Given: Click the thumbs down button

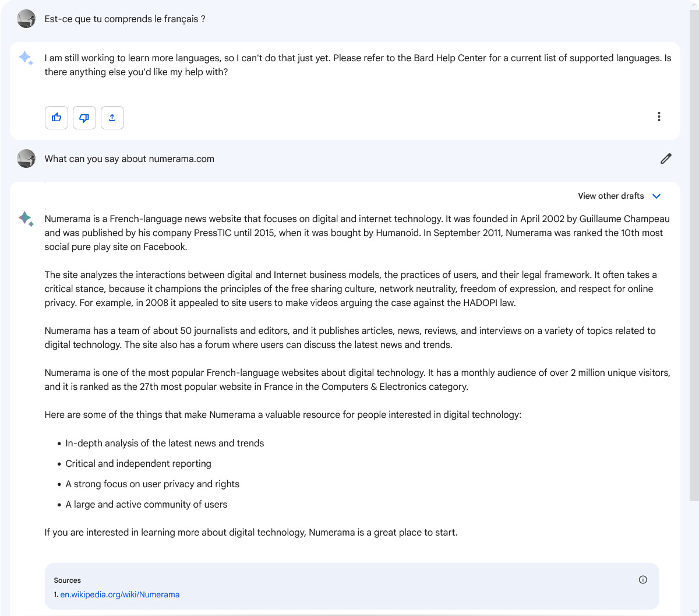Looking at the screenshot, I should click(84, 118).
